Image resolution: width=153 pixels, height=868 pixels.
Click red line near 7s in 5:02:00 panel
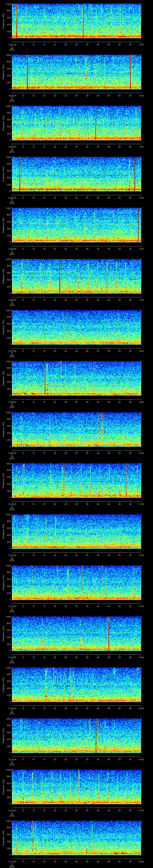pos(27,72)
